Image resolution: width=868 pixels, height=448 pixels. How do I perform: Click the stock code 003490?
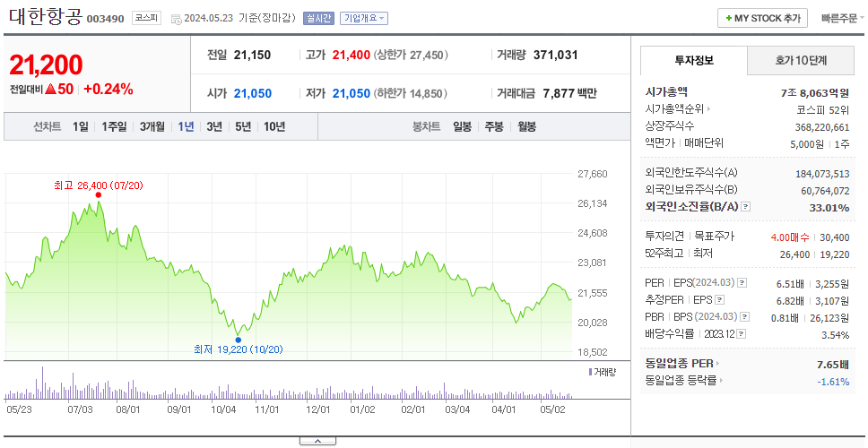(105, 20)
